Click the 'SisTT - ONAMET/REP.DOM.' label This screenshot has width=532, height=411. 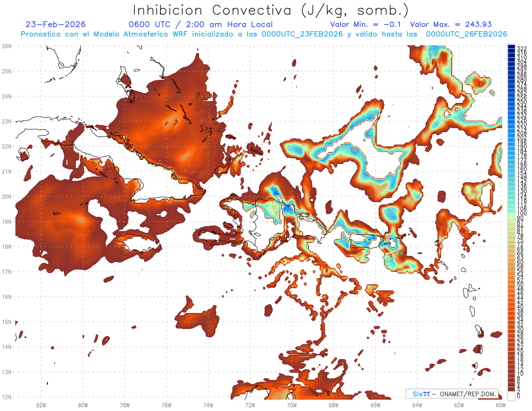(x=452, y=394)
